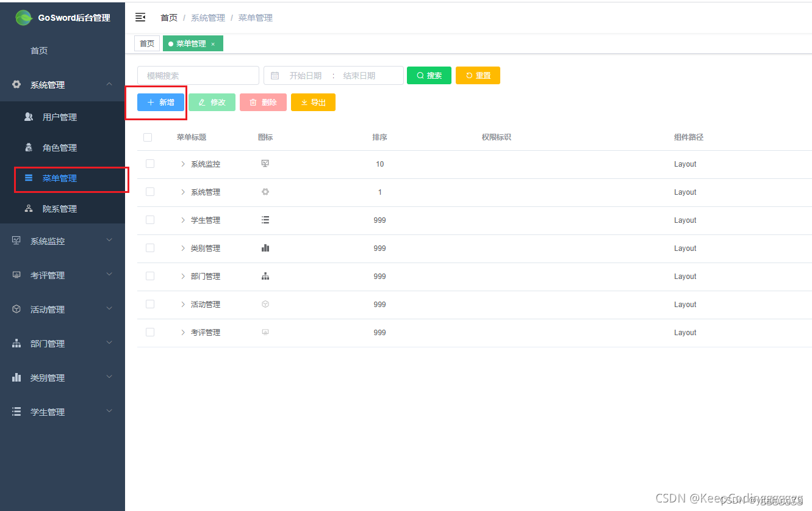The height and width of the screenshot is (511, 812).
Task: Click the list icon beside 菜单管理
Action: pos(29,178)
